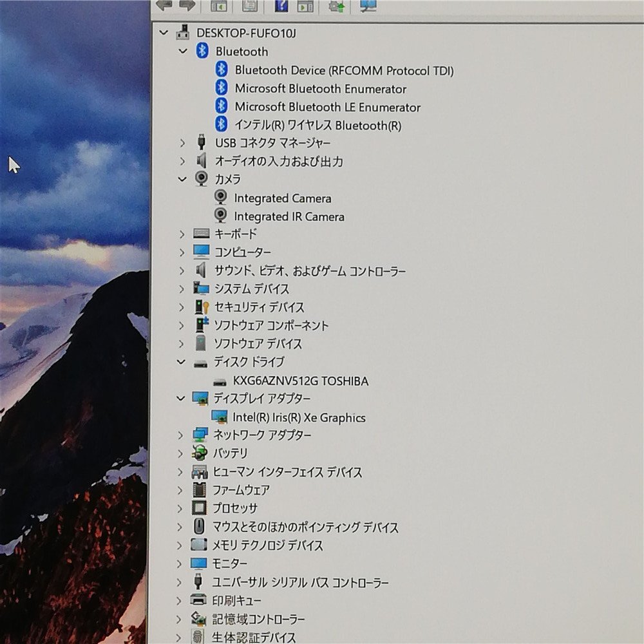
Task: Expand the モニター category
Action: [x=180, y=563]
